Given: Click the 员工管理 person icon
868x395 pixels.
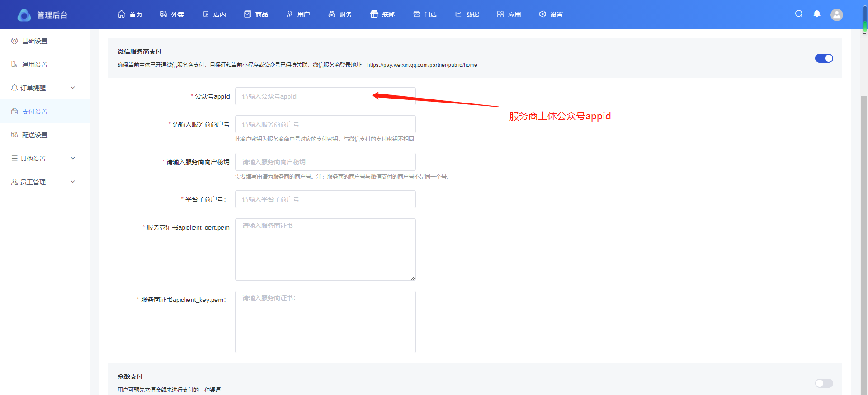Looking at the screenshot, I should click(14, 182).
